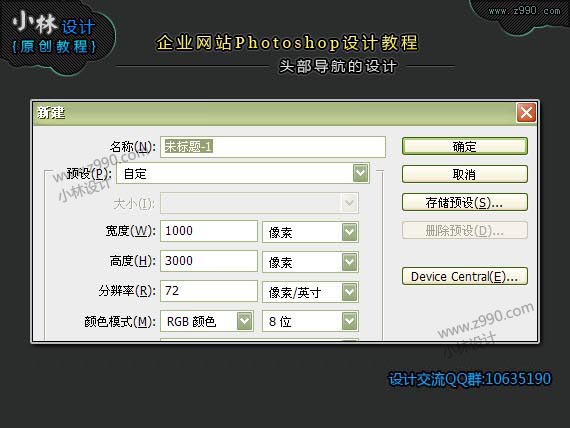
Task: Open 存储预设(S)... to save preset
Action: (465, 202)
